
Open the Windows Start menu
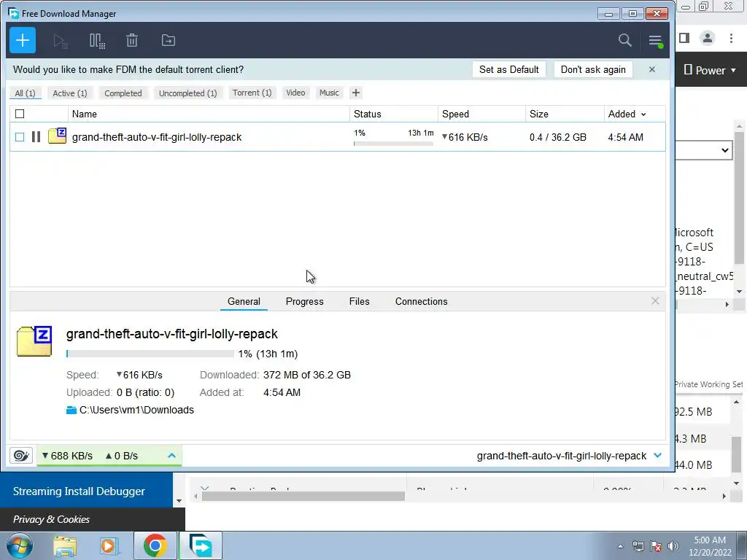tap(20, 545)
